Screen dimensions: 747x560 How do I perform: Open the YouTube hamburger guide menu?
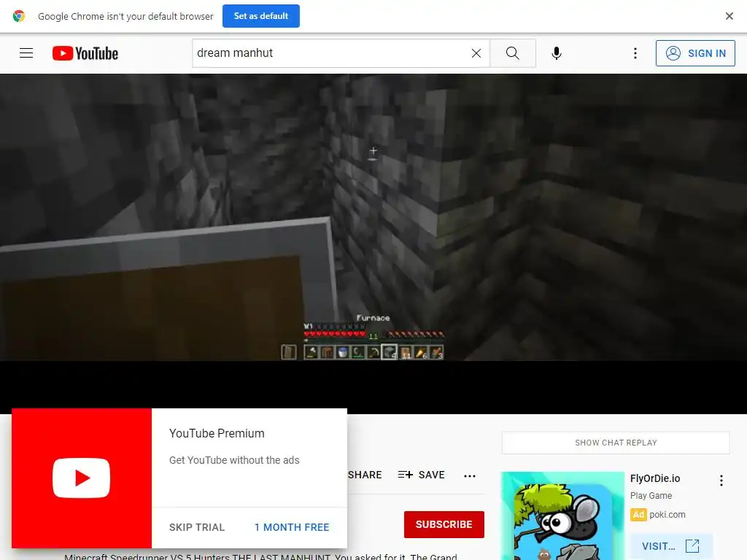click(26, 52)
